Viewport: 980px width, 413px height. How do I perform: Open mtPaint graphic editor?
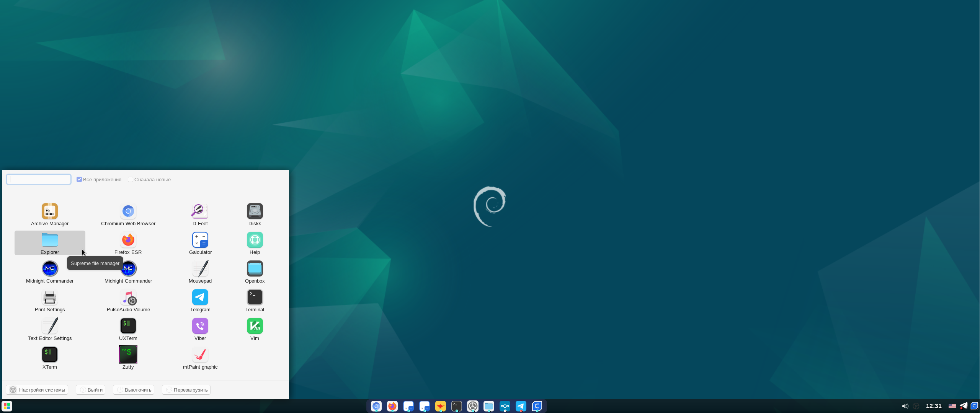[x=200, y=355]
